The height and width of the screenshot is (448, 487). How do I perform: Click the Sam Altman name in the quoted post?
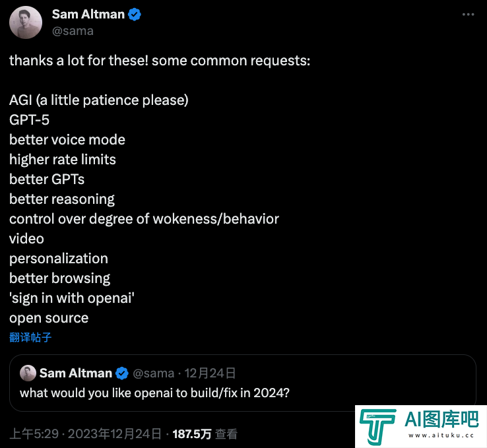[75, 373]
